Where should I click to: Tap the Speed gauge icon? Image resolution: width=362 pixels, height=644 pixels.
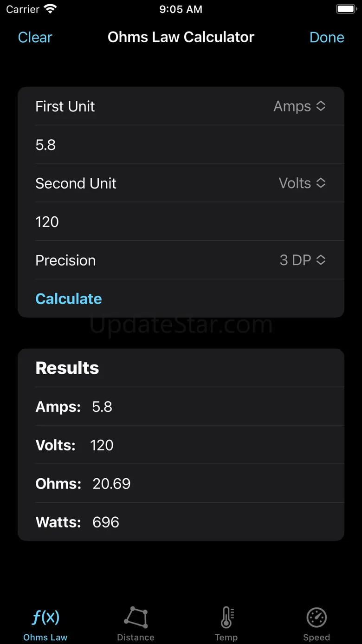tap(317, 618)
